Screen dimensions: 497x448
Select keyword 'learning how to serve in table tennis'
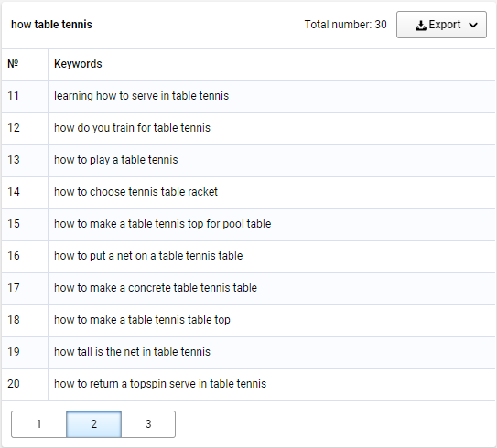141,96
